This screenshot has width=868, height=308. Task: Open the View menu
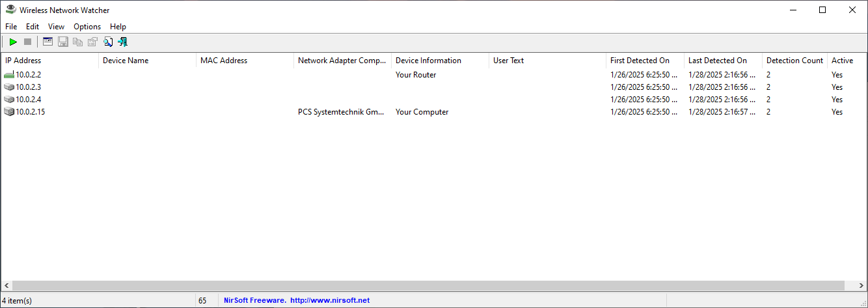tap(56, 27)
